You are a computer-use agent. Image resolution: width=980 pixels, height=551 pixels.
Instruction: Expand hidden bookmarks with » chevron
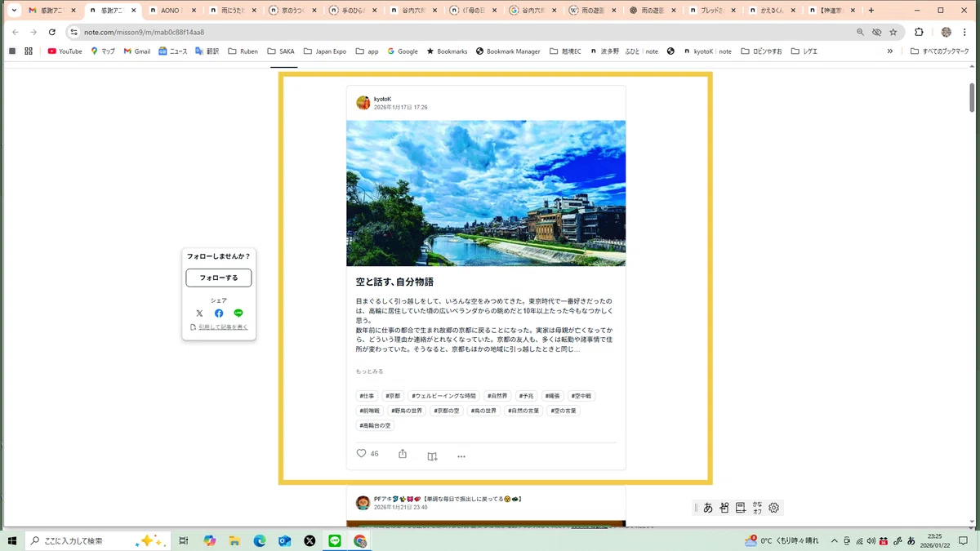point(890,51)
